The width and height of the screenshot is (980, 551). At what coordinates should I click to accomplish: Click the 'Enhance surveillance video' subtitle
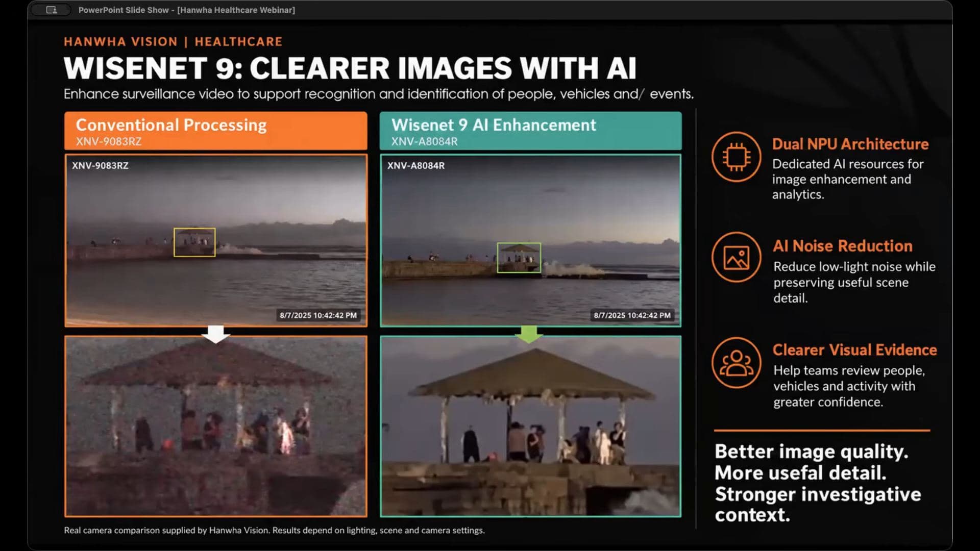pos(379,94)
